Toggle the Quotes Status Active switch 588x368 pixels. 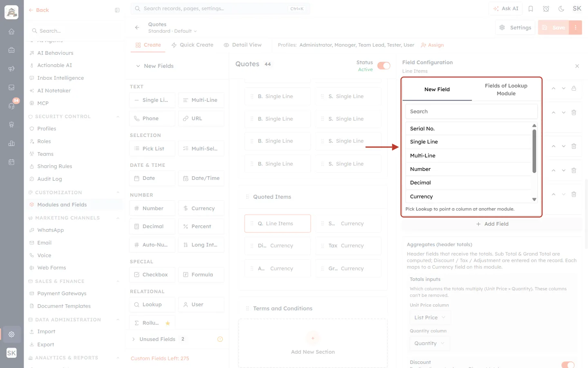tap(384, 66)
